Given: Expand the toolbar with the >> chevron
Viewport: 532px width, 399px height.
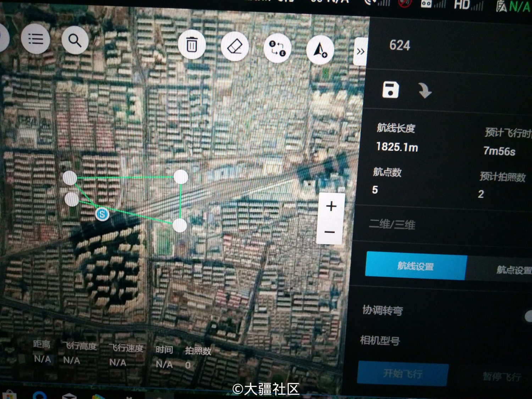Looking at the screenshot, I should click(x=361, y=52).
